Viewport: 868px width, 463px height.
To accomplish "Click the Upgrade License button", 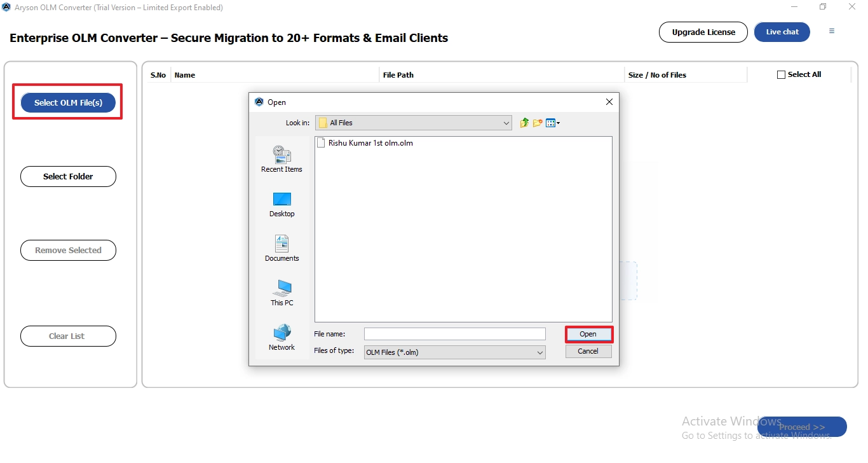I will 703,32.
